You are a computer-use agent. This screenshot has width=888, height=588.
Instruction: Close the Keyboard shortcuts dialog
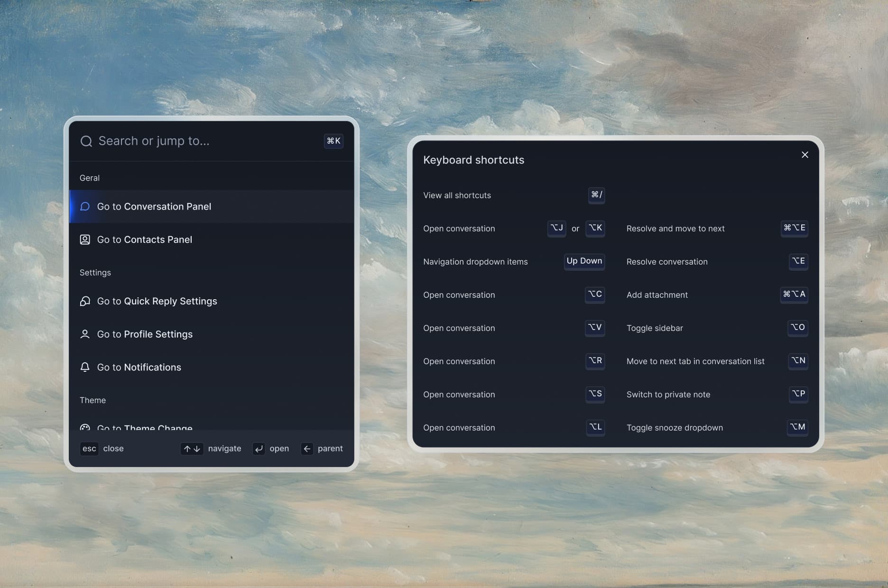(805, 155)
